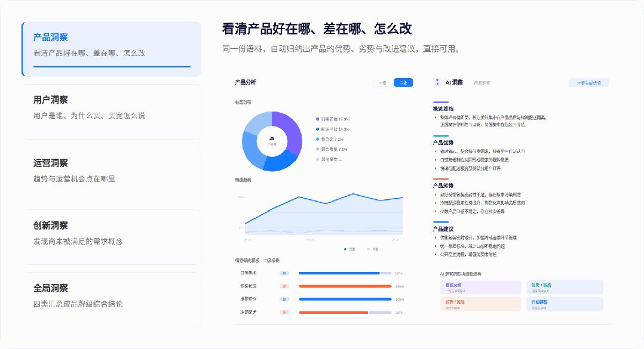Image resolution: width=644 pixels, height=349 pixels.
Task: Switch to the 一级 label level
Action: tap(383, 82)
